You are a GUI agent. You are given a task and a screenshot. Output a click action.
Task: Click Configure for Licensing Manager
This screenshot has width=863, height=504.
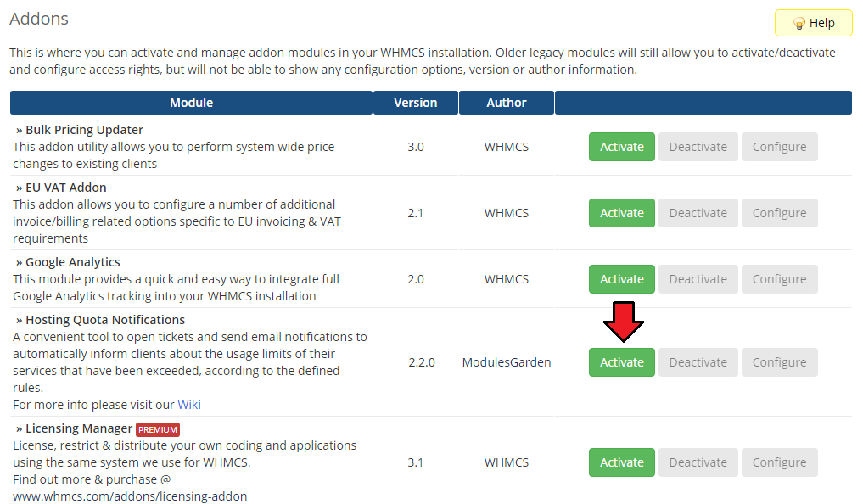[779, 462]
